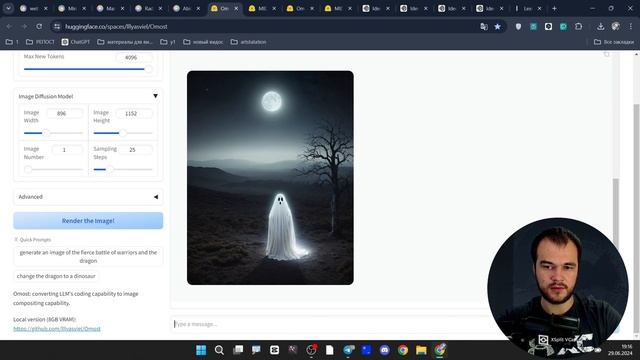This screenshot has height=360, width=640.
Task: Open the Windows Start menu
Action: click(201, 350)
